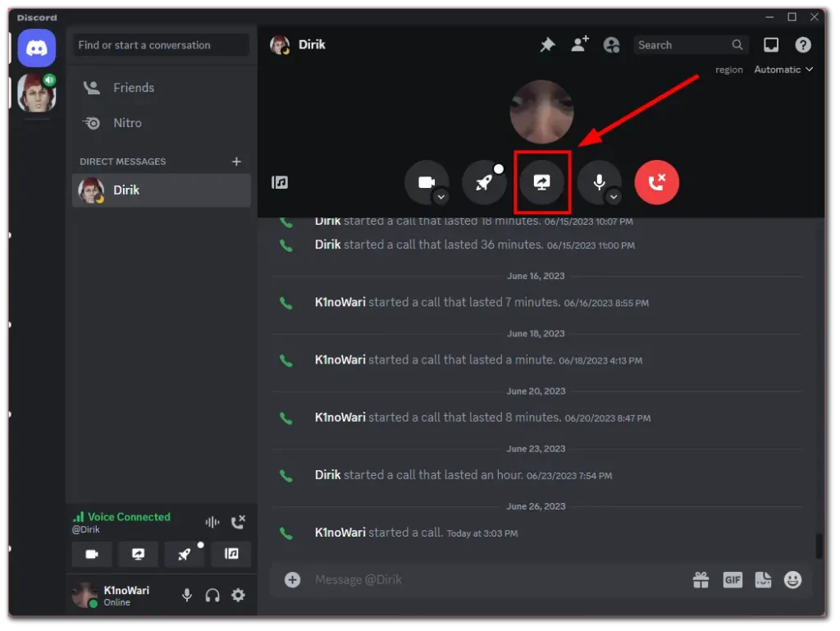Upload a file with the plus button

[293, 579]
